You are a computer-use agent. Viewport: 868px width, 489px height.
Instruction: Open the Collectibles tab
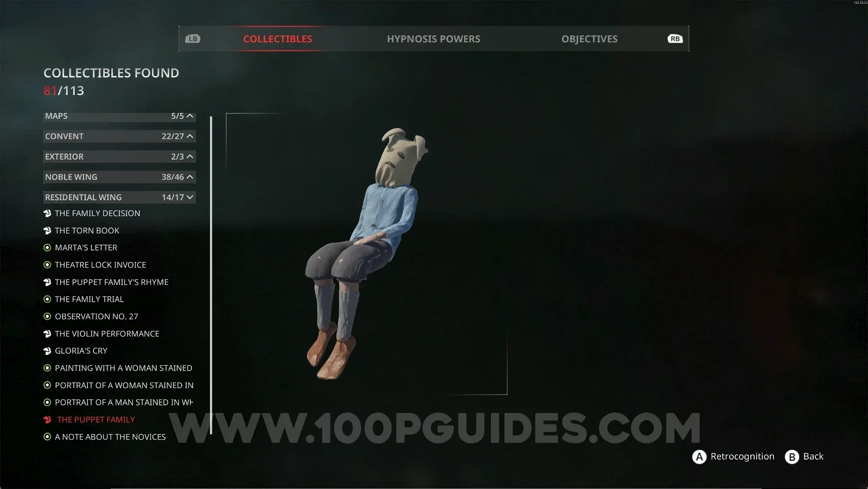[278, 39]
